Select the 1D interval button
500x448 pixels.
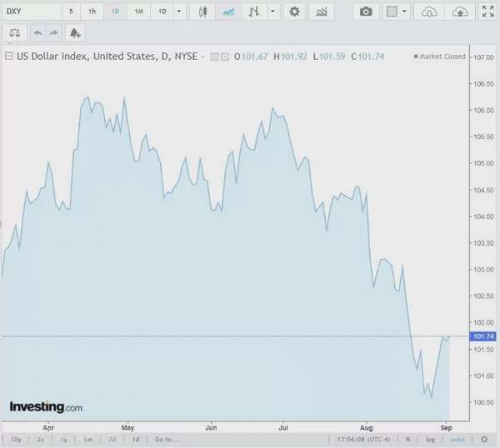(x=115, y=12)
